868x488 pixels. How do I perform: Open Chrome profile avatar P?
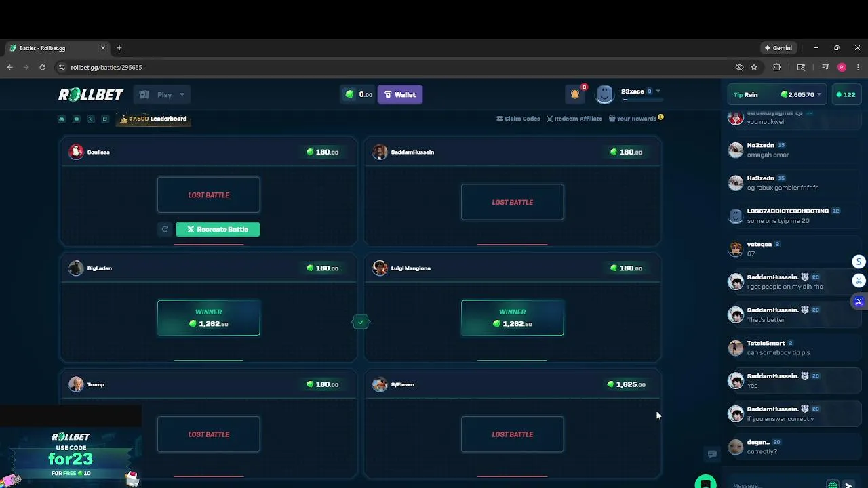click(x=842, y=67)
